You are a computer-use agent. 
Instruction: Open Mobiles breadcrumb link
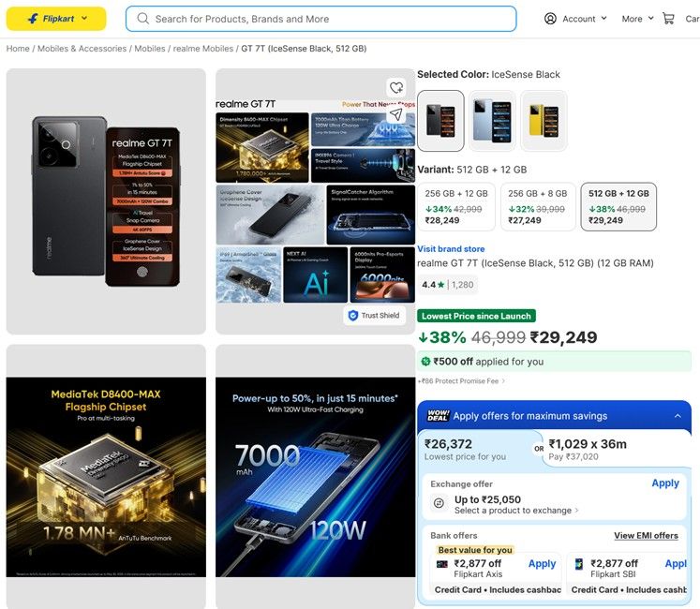(x=150, y=48)
